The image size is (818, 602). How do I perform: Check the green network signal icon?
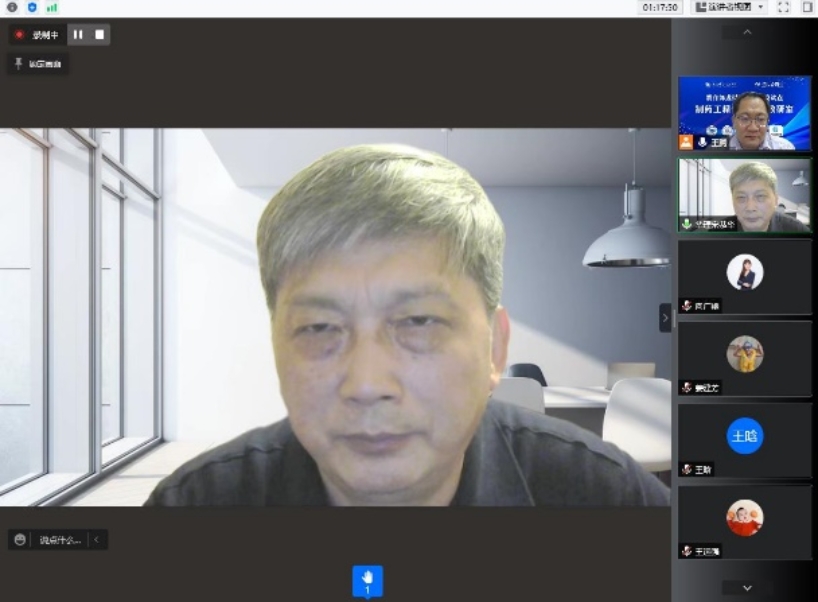pos(51,7)
